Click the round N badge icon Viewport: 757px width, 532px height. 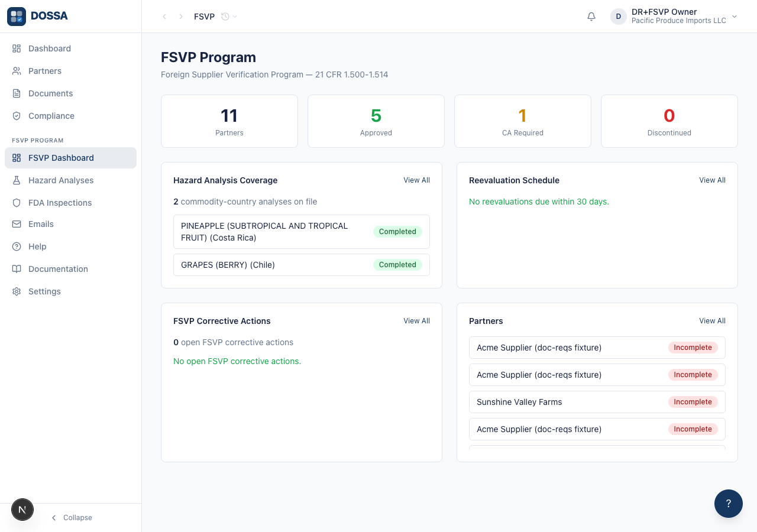22,510
